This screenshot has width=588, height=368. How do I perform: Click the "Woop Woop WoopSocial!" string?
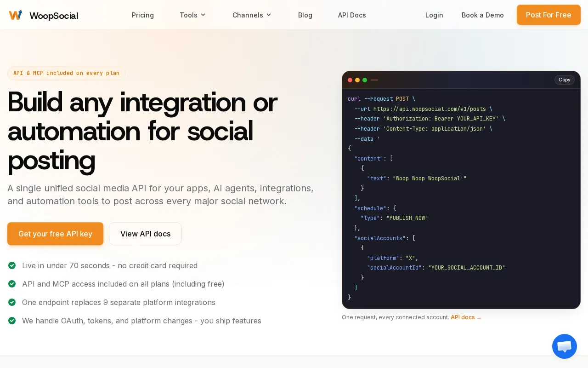430,178
